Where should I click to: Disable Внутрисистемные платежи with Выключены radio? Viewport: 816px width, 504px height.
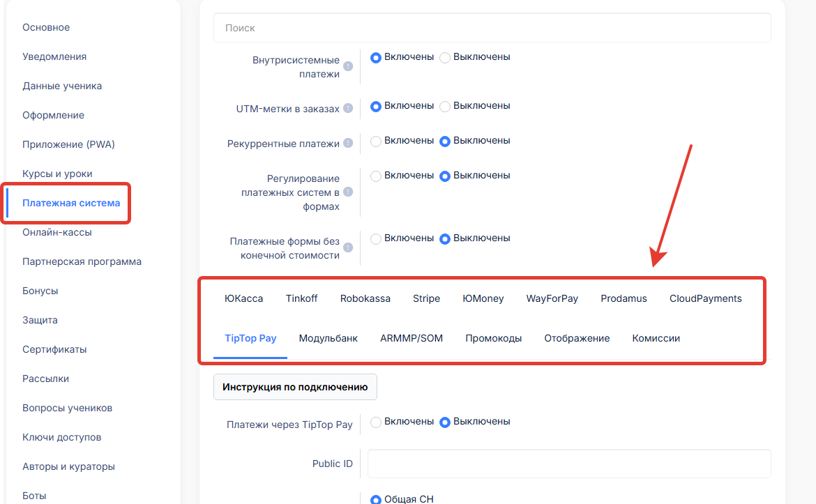tap(445, 57)
